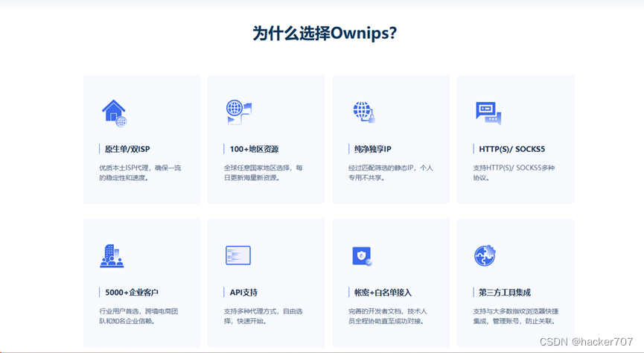Click description starting 支持多种代理方式
Viewport: 644px width, 353px height.
coord(264,317)
